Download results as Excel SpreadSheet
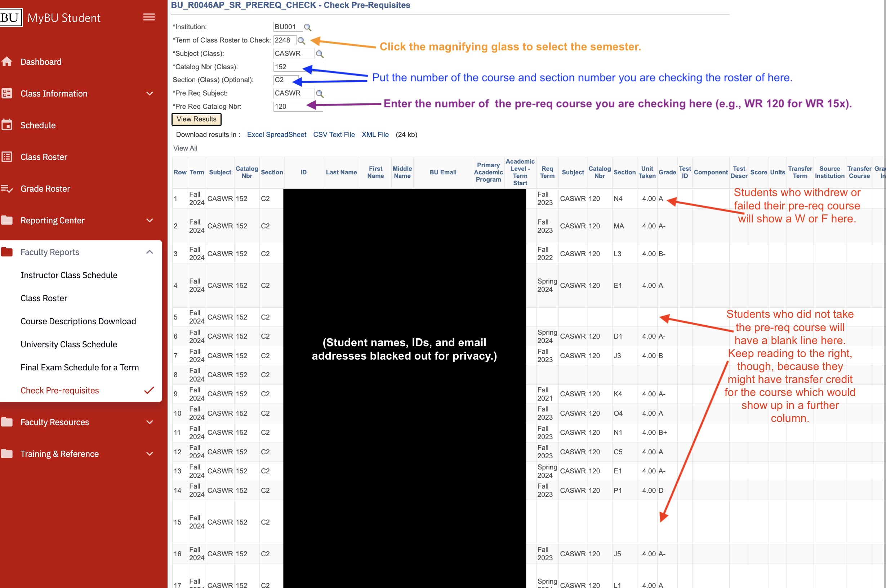 pos(276,135)
